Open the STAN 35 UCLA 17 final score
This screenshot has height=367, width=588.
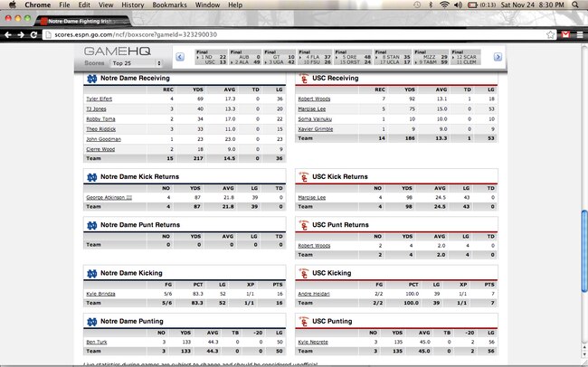pos(393,57)
